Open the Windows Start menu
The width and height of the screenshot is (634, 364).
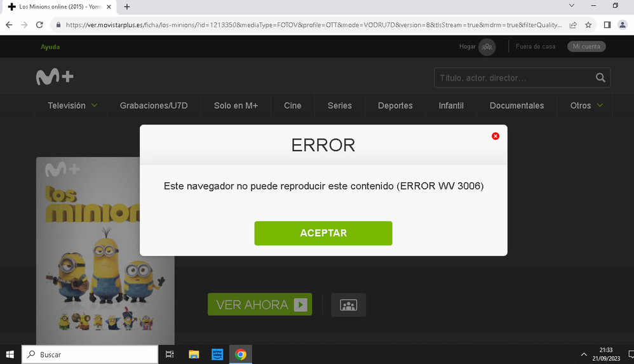click(10, 354)
